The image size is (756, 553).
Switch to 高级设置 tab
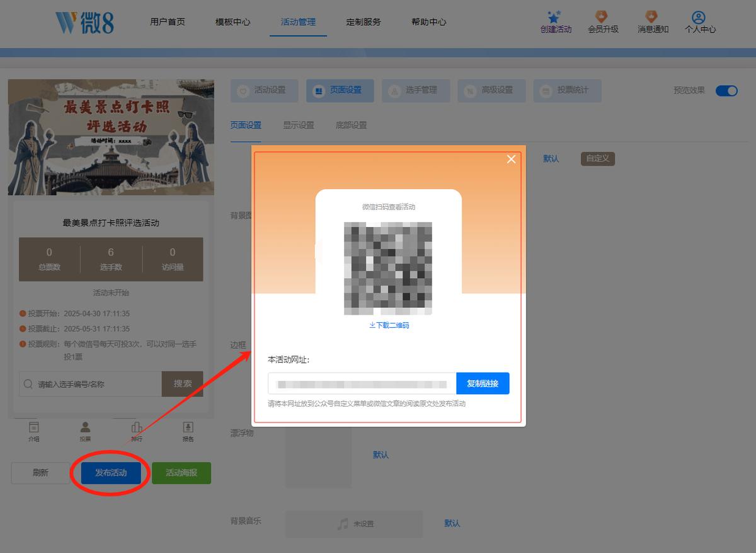[x=491, y=91]
